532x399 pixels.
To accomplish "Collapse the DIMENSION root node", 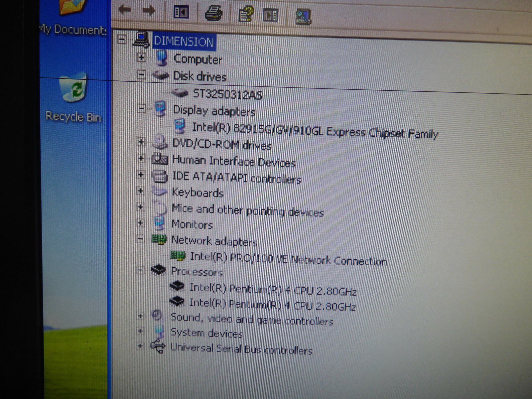I will [122, 40].
